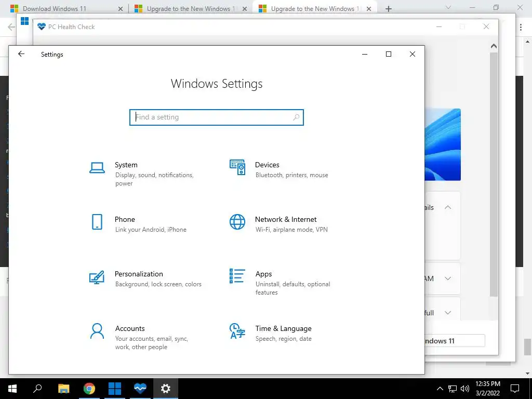Switch to Chrome in the taskbar
Viewport: 532px width, 399px height.
(x=89, y=389)
